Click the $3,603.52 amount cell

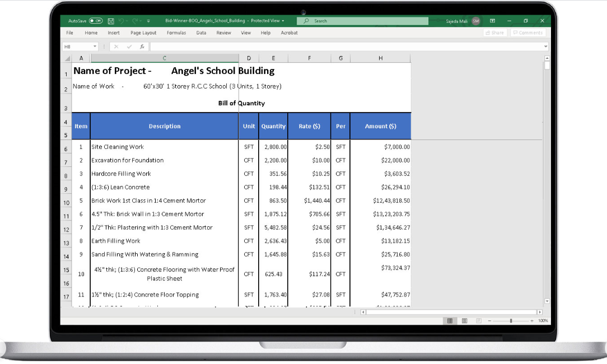tap(381, 174)
